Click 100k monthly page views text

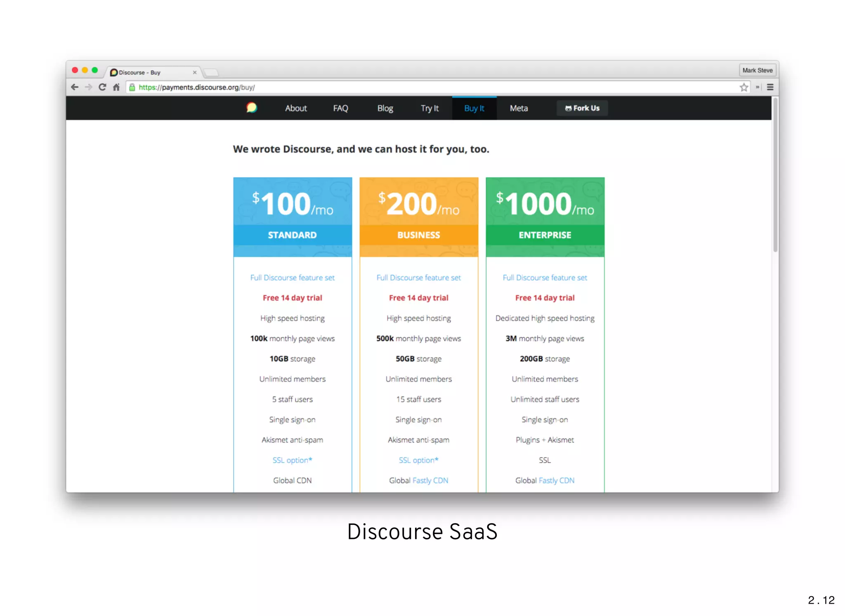tap(293, 339)
